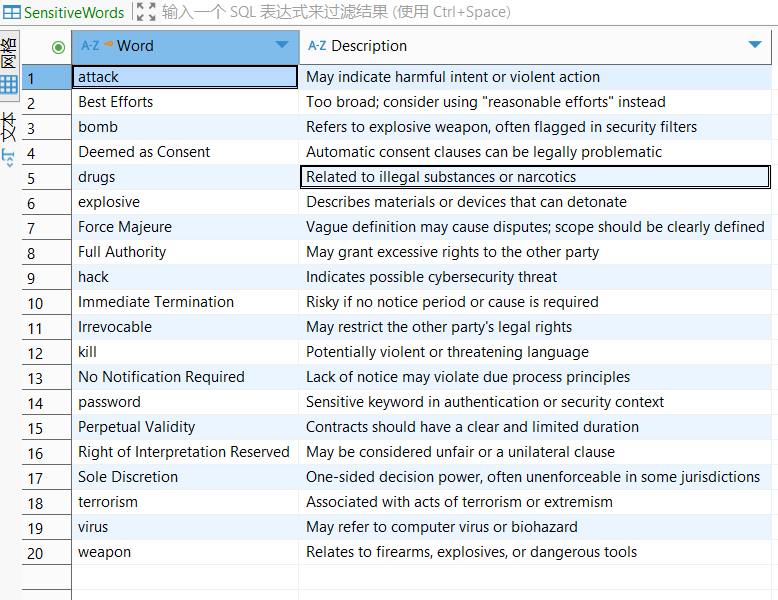Click the SQL filter expression input field
The width and height of the screenshot is (778, 600).
click(400, 12)
